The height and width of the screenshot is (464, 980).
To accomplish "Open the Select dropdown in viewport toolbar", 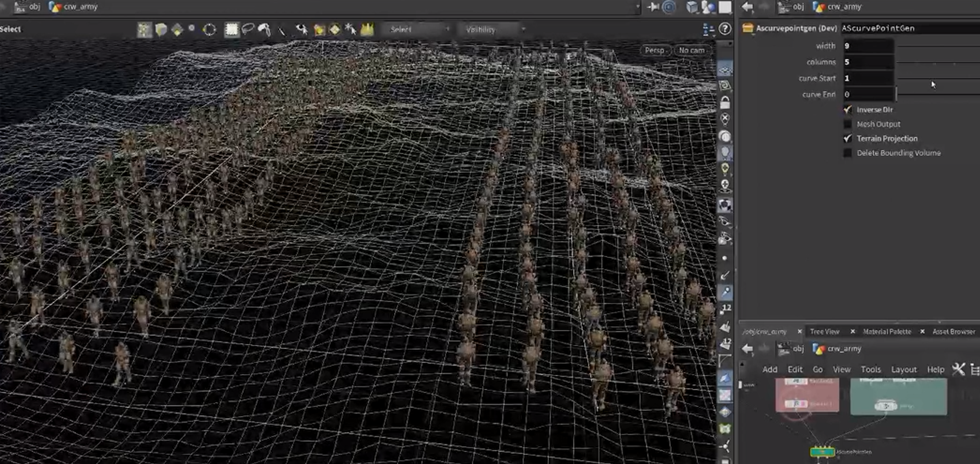I will pyautogui.click(x=417, y=29).
